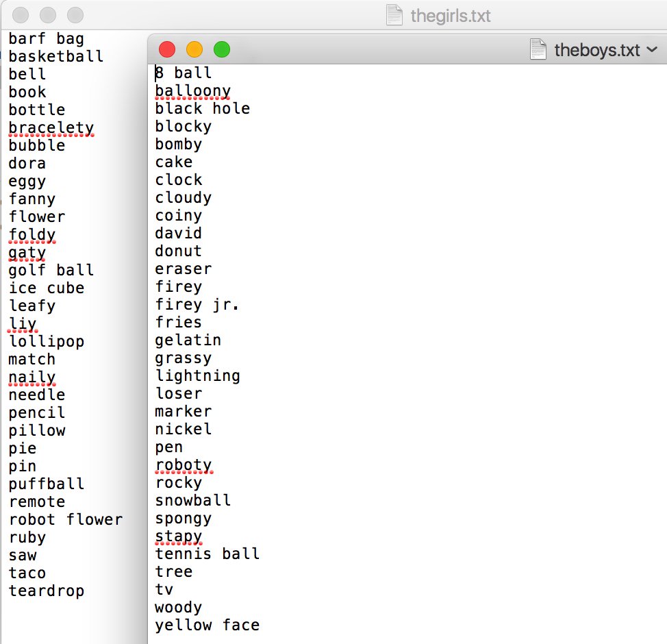Click the word 'spongy'
Viewport: 667px width, 644px height.
tap(184, 519)
